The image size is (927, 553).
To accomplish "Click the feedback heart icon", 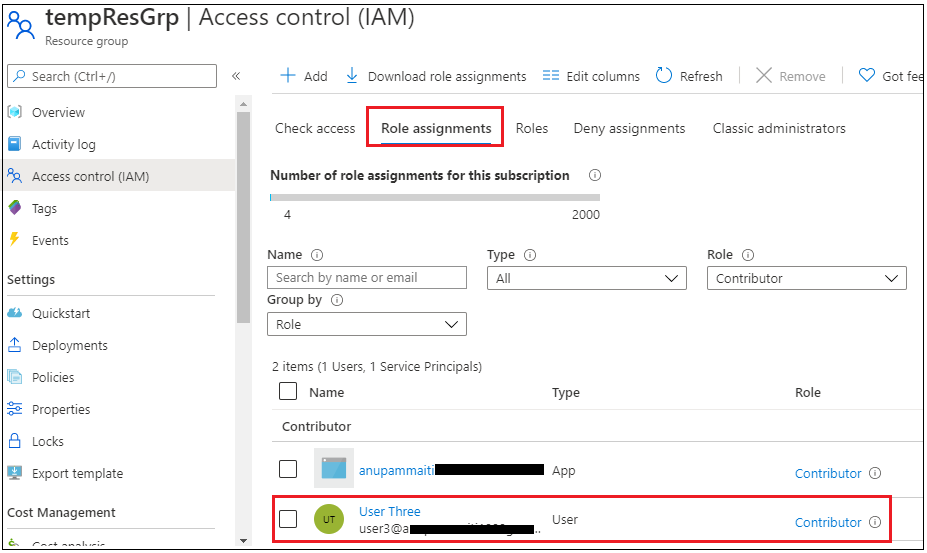I will 866,76.
